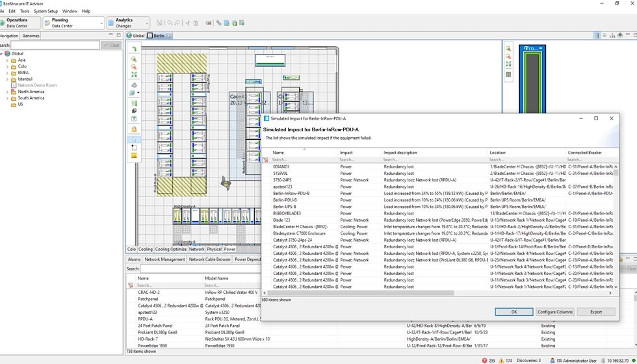This screenshot has height=364, width=637.
Task: Click the fit-to-window green arrows icon
Action: pyautogui.click(x=134, y=75)
